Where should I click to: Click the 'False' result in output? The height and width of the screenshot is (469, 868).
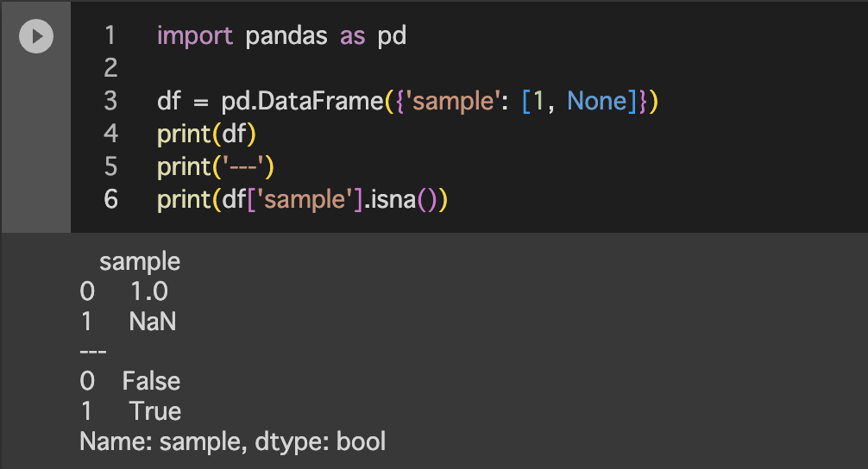[151, 381]
